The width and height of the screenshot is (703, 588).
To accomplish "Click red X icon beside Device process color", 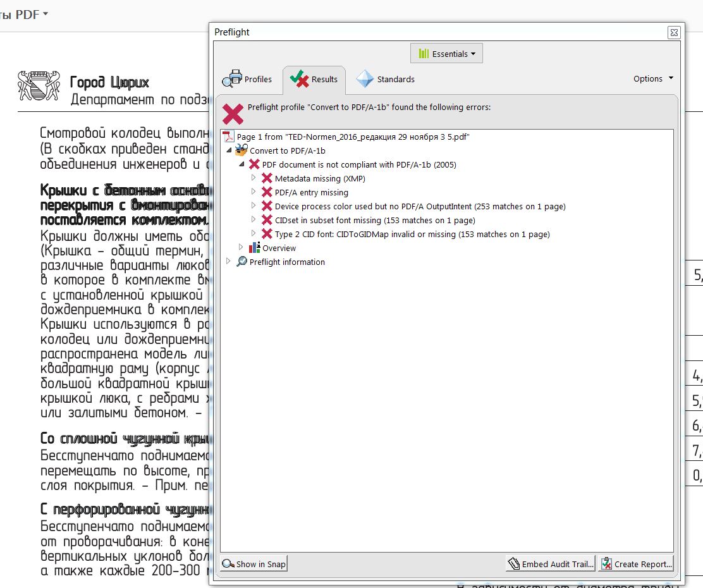I will (x=267, y=206).
